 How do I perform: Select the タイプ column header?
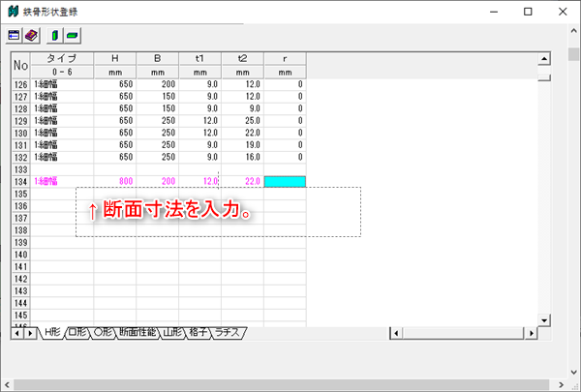click(x=61, y=58)
